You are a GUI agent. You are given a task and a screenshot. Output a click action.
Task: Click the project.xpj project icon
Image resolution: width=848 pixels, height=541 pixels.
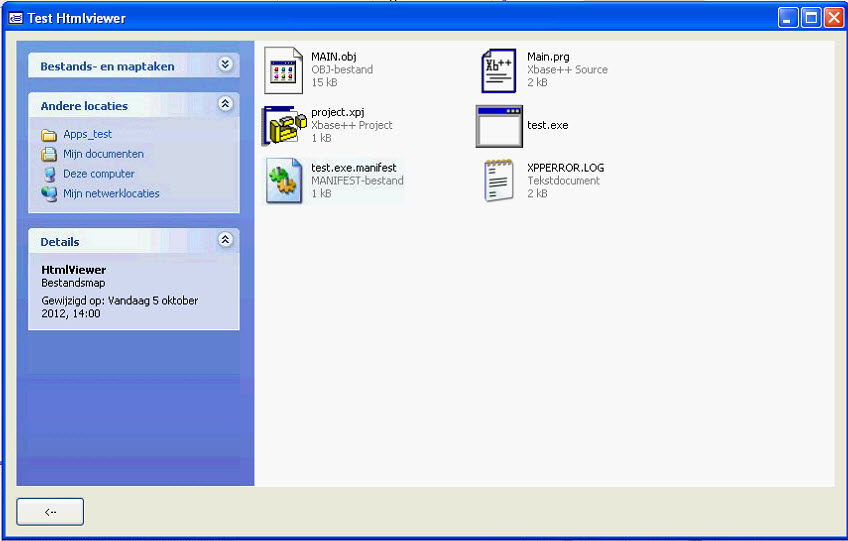click(283, 125)
